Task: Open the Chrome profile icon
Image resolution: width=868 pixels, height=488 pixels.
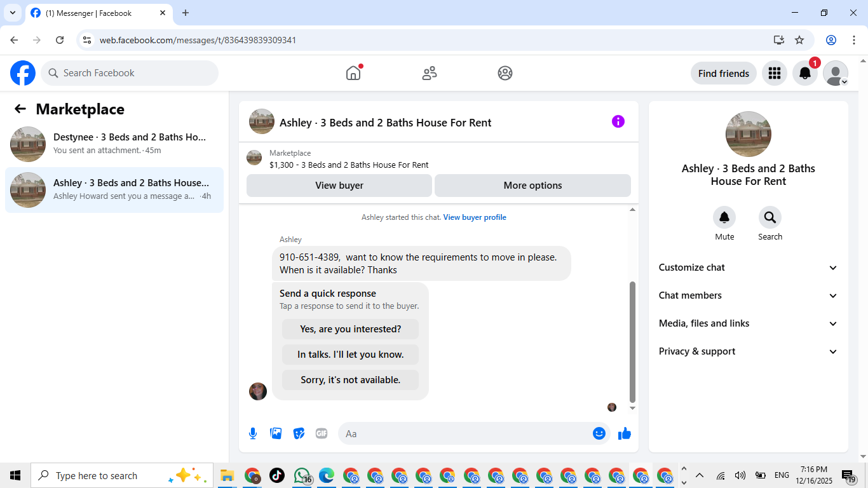Action: tap(831, 40)
